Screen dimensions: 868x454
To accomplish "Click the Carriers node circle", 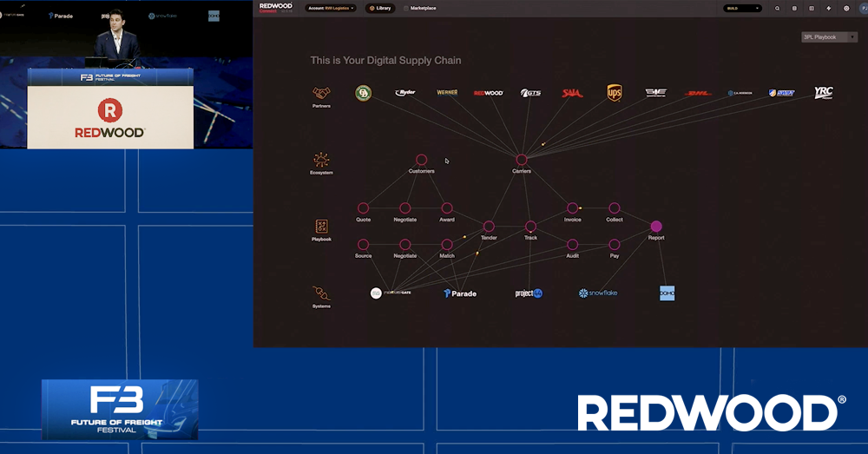I will click(x=522, y=160).
